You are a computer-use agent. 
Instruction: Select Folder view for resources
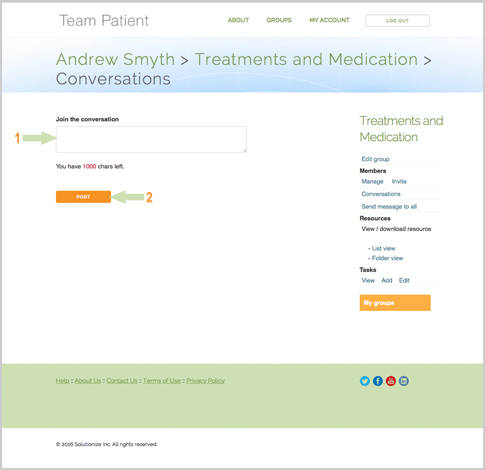(387, 258)
